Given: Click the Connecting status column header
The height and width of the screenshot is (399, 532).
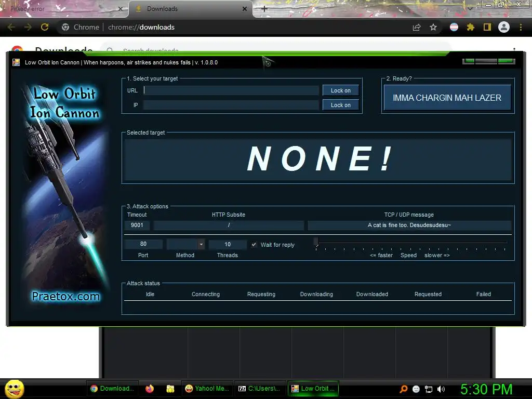Looking at the screenshot, I should (206, 294).
